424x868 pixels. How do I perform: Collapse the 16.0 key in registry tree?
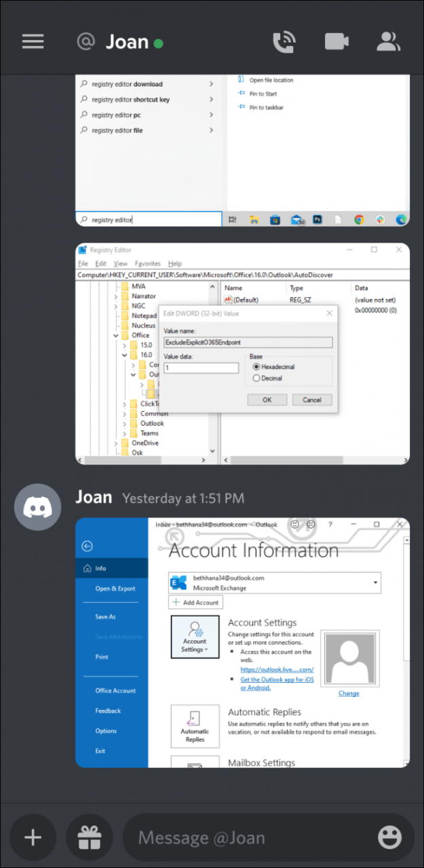(124, 355)
